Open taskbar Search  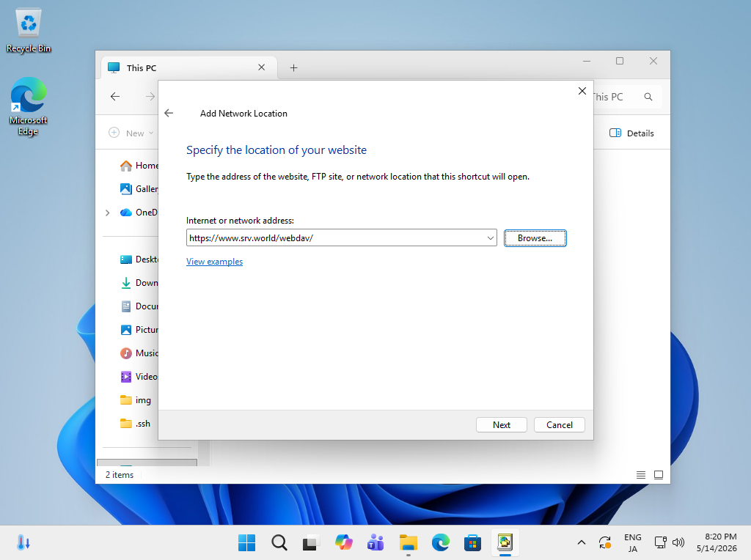pos(279,542)
